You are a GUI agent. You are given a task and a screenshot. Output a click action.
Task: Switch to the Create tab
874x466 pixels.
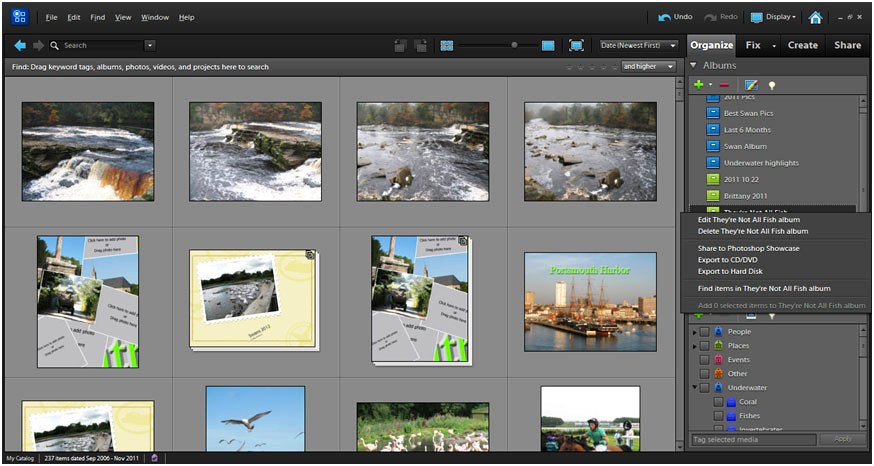point(803,46)
